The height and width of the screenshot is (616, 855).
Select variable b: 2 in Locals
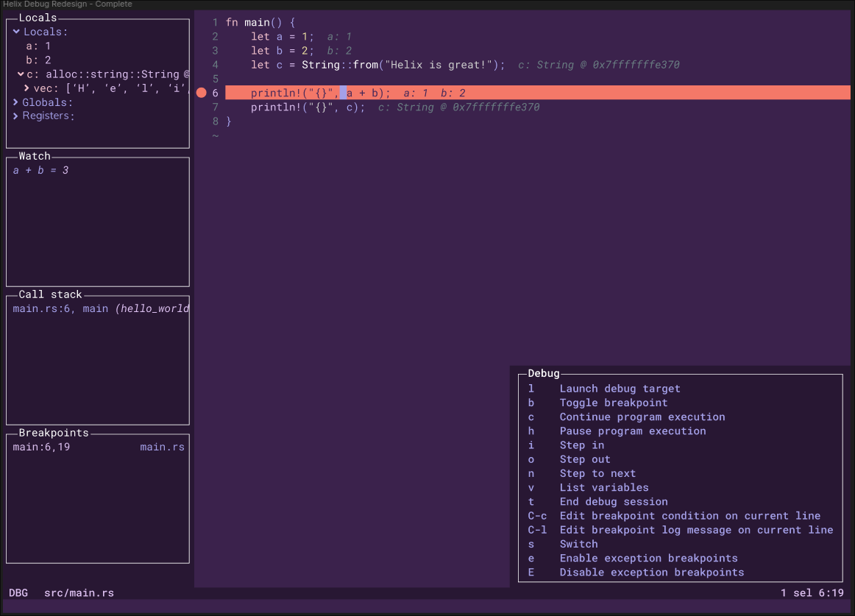pyautogui.click(x=38, y=60)
